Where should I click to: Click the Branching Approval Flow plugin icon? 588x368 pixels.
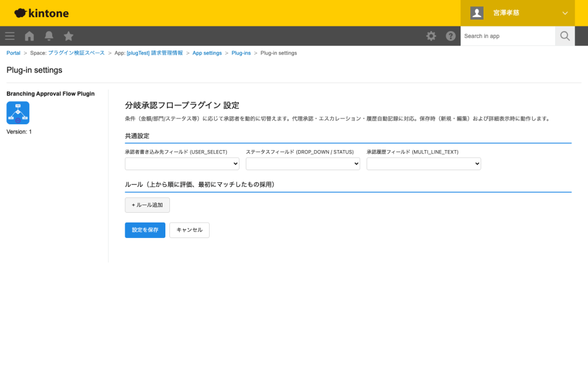(x=18, y=113)
